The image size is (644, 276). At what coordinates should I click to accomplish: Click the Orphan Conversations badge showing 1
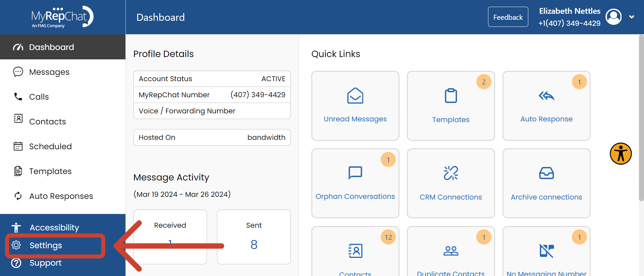tap(388, 160)
